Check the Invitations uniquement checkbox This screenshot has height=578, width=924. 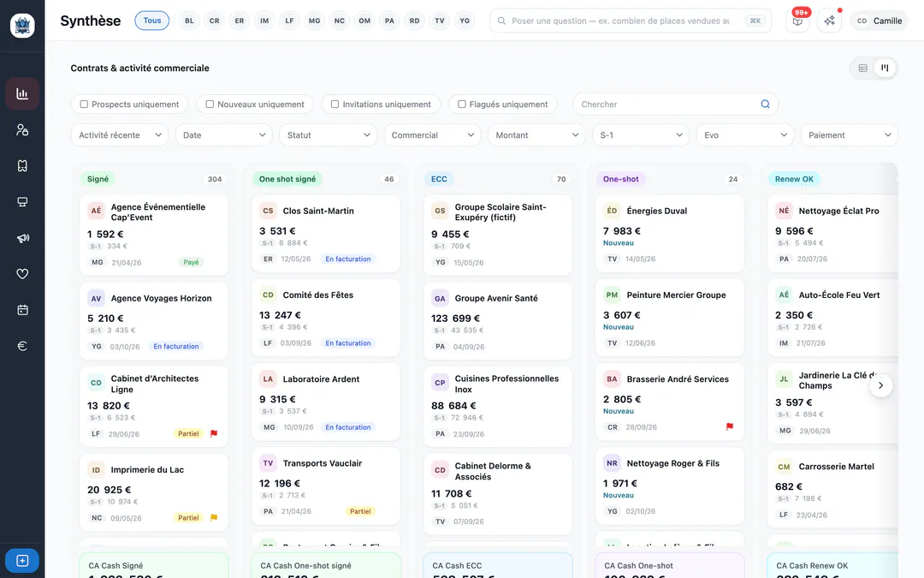click(x=335, y=104)
